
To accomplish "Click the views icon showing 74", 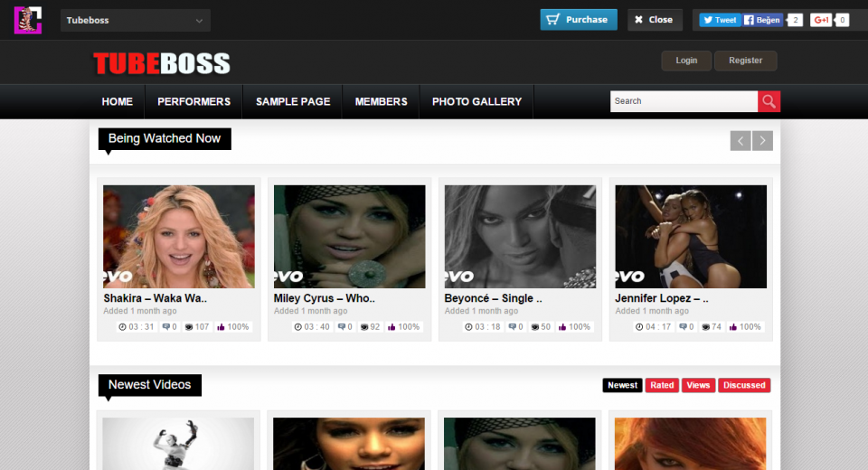I will (x=706, y=327).
